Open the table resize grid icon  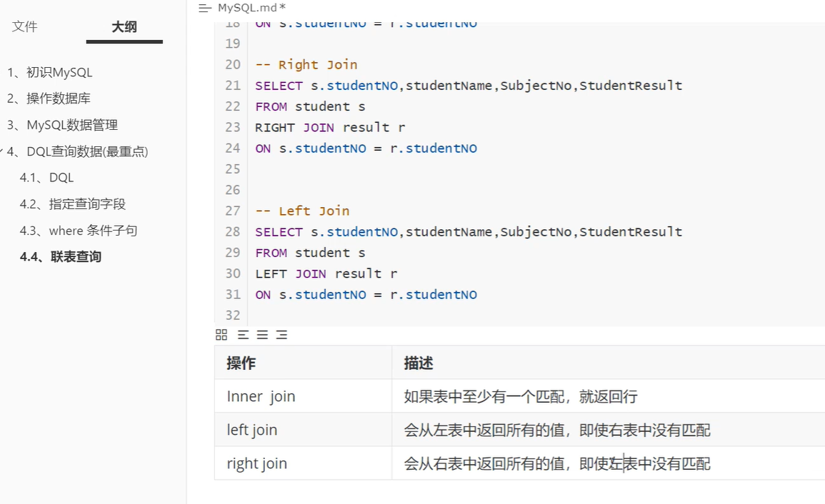(221, 335)
